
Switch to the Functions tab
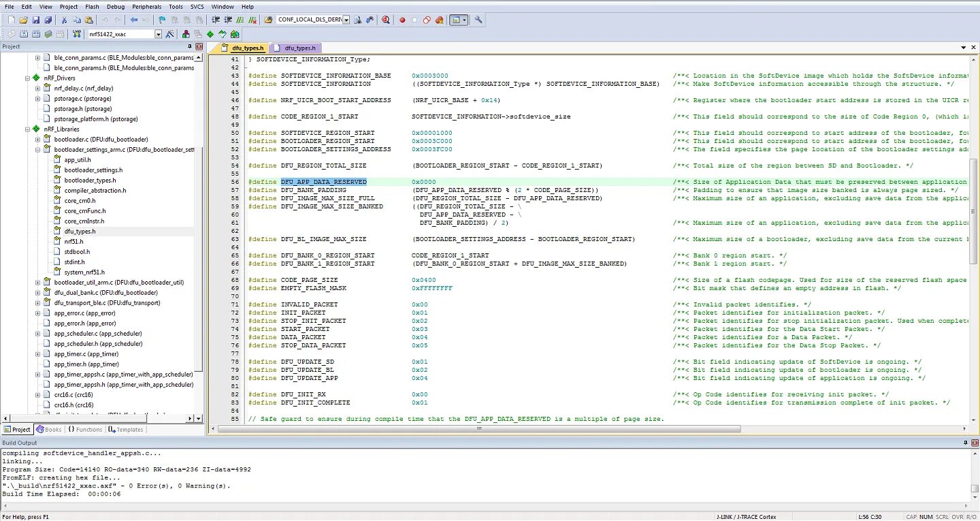85,430
